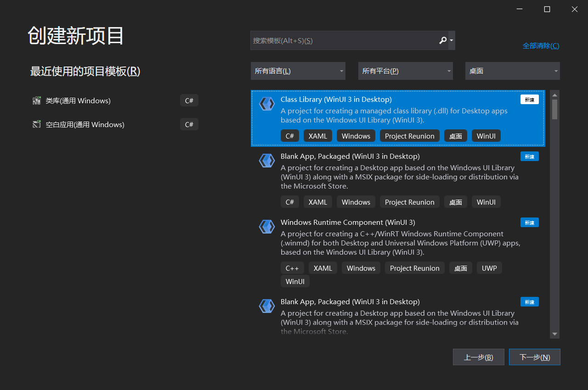This screenshot has width=588, height=390.
Task: Click the Windows Runtime Component template icon
Action: pyautogui.click(x=267, y=227)
